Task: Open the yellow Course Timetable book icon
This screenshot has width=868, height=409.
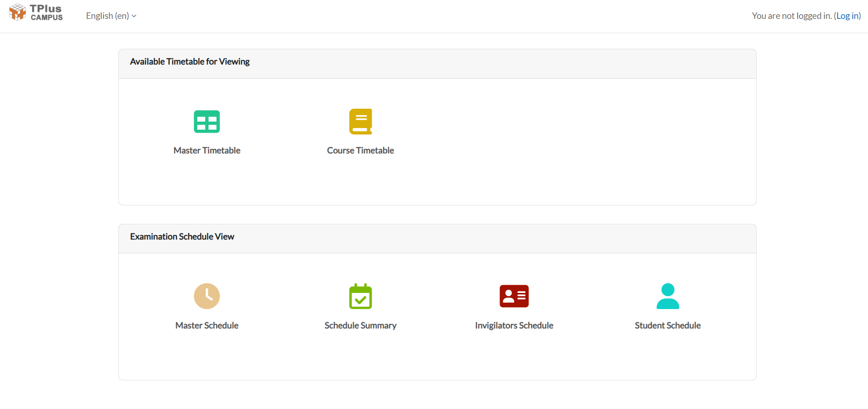Action: tap(360, 122)
